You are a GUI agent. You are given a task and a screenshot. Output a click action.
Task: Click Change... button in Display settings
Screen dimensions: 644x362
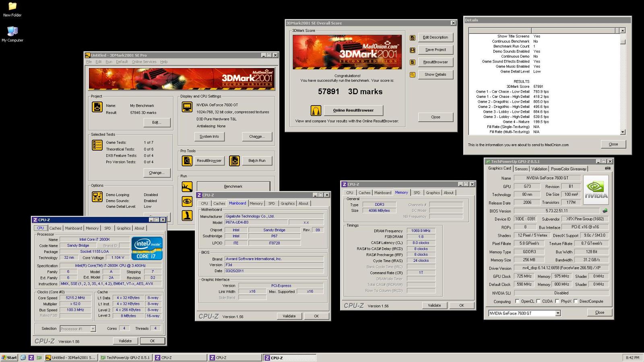click(x=257, y=137)
